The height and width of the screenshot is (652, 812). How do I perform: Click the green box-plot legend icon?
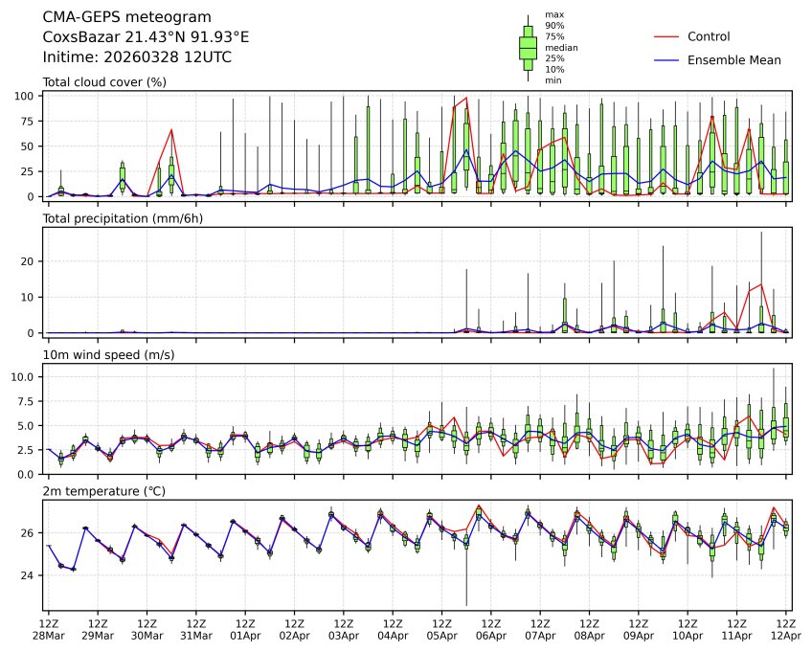point(527,47)
